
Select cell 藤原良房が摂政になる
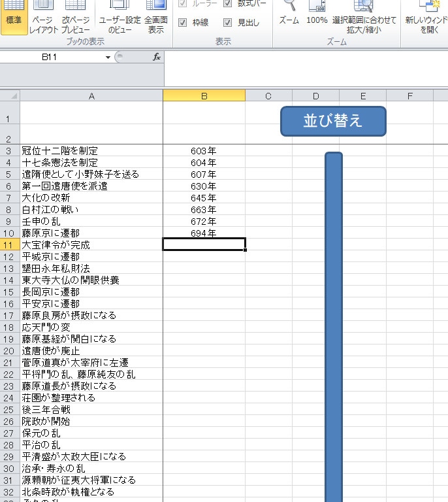[x=91, y=316]
